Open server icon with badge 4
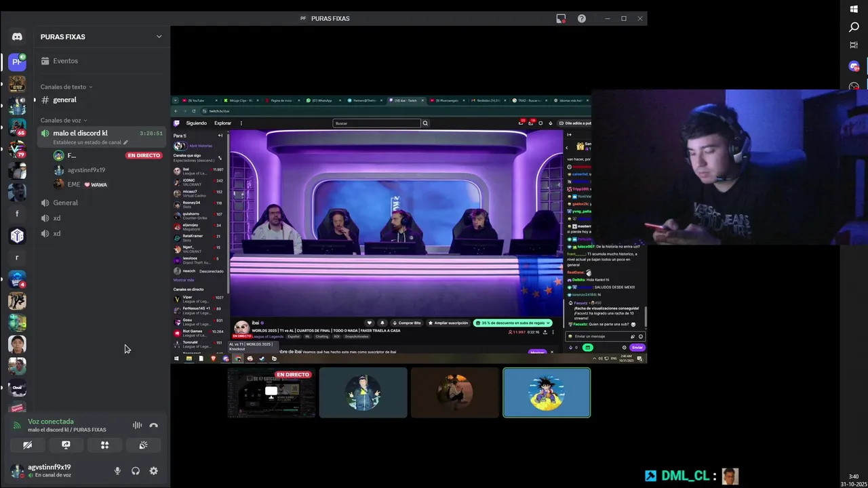Image resolution: width=868 pixels, height=488 pixels. pos(17,279)
